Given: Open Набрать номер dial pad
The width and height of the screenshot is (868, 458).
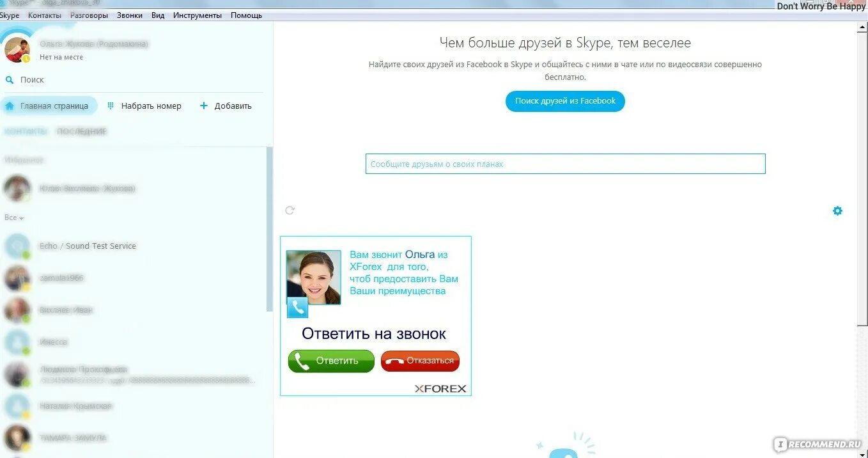Looking at the screenshot, I should (x=144, y=106).
